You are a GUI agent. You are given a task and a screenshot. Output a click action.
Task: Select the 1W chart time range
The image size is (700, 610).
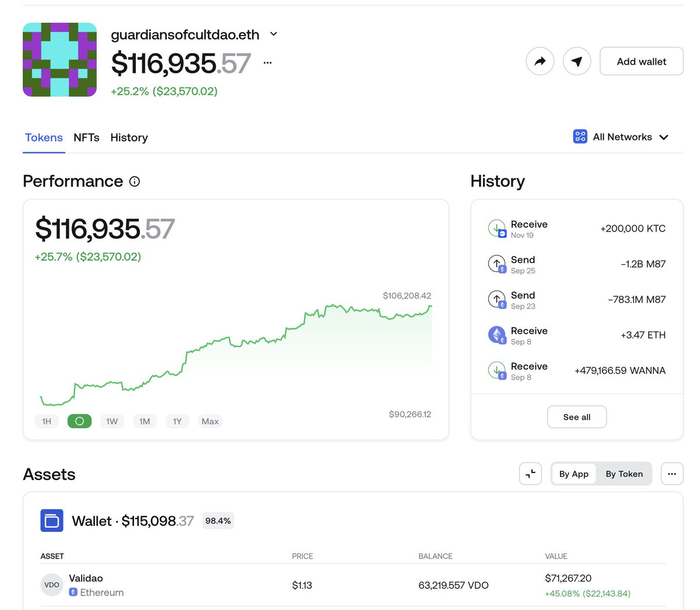point(112,420)
